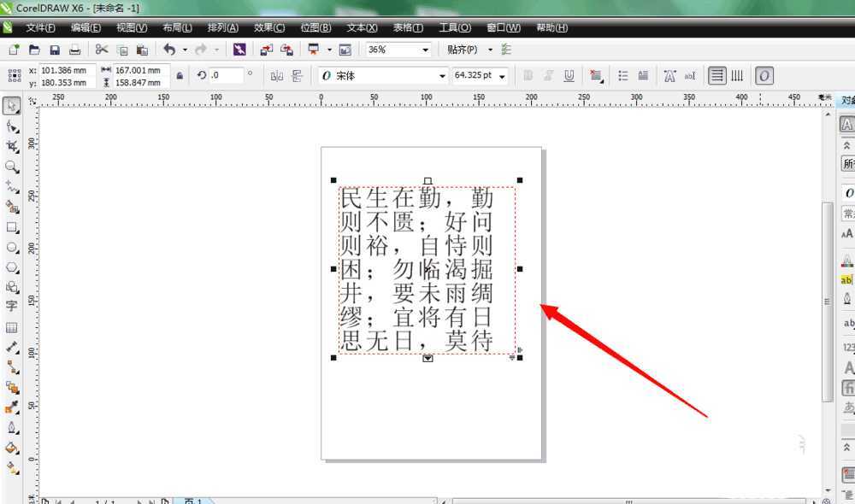Select the Rectangle tool
Screen dimensions: 855x504
[12, 228]
